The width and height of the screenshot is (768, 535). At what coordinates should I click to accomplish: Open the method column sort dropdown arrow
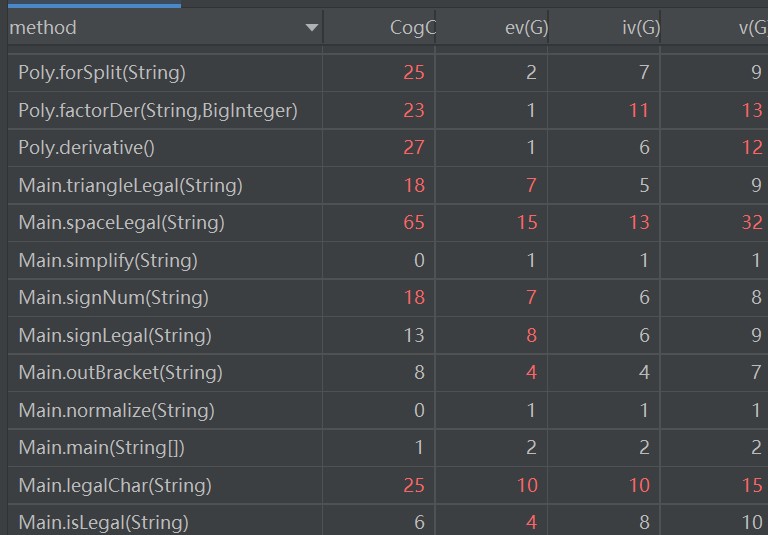pos(312,28)
